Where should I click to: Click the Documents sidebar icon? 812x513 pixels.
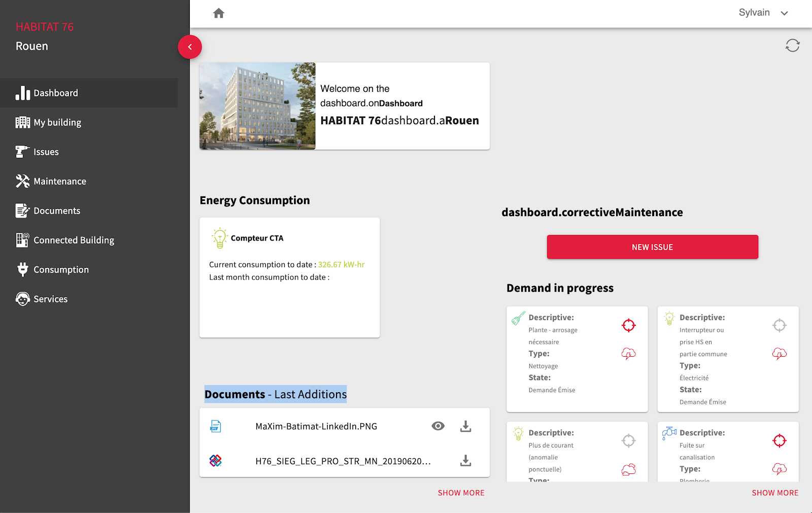23,211
